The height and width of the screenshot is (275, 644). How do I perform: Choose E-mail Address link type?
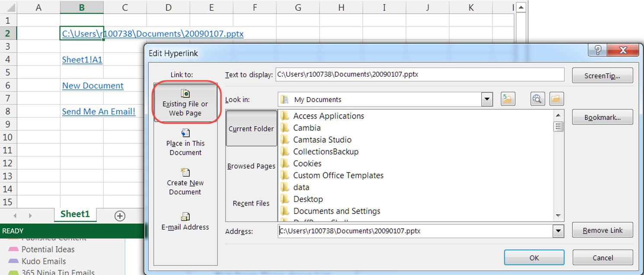click(x=185, y=221)
